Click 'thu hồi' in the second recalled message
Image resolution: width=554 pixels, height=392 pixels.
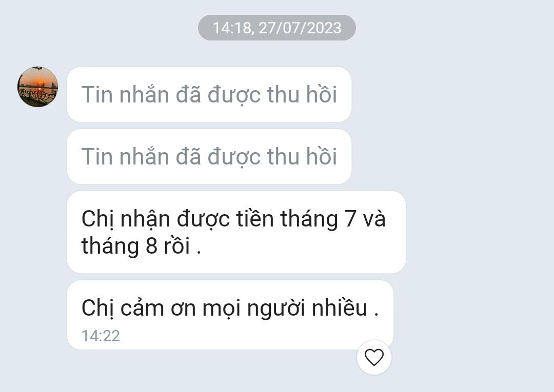click(302, 156)
